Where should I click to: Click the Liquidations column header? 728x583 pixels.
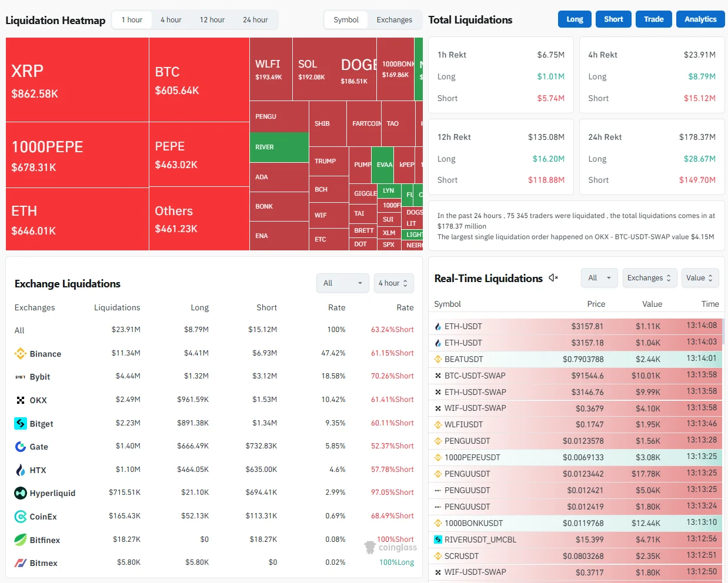(117, 307)
